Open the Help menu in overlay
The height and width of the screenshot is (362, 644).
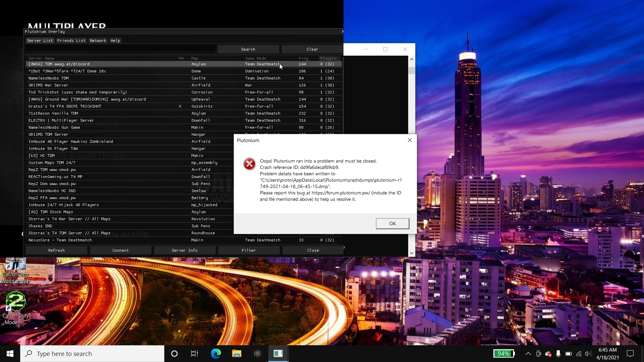pyautogui.click(x=115, y=41)
